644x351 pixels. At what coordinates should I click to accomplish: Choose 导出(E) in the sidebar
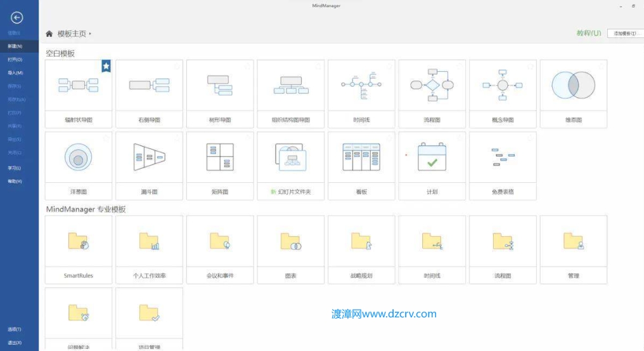tap(15, 140)
